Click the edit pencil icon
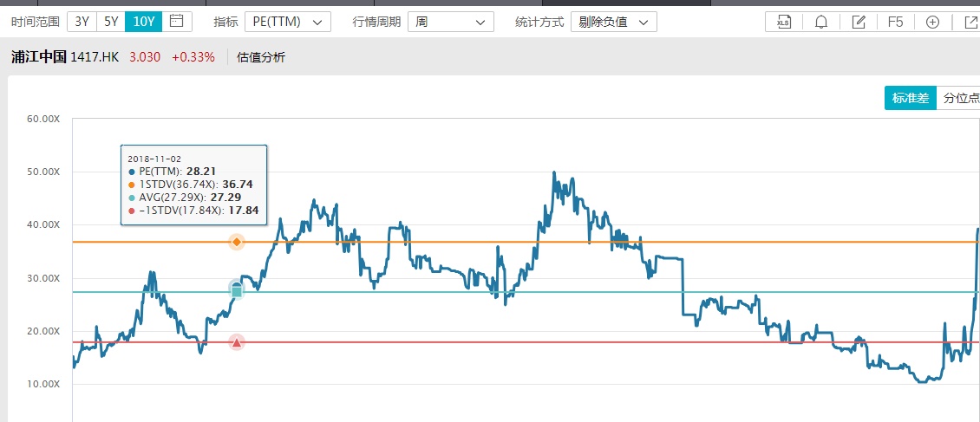The image size is (980, 422). [859, 22]
